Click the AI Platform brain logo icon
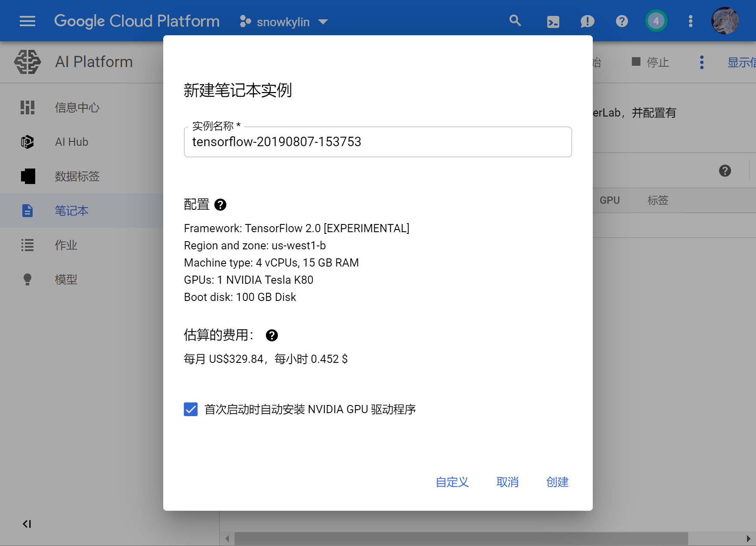 coord(27,62)
